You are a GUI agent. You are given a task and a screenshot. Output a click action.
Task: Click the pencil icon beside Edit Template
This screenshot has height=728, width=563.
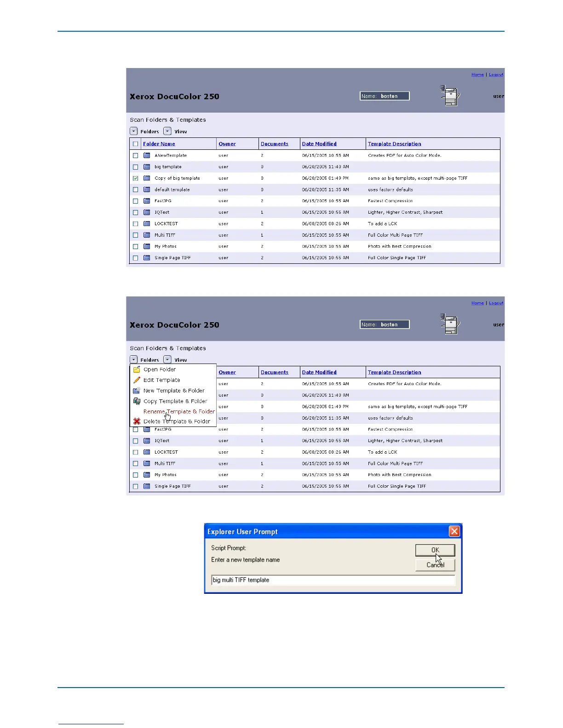pyautogui.click(x=137, y=380)
